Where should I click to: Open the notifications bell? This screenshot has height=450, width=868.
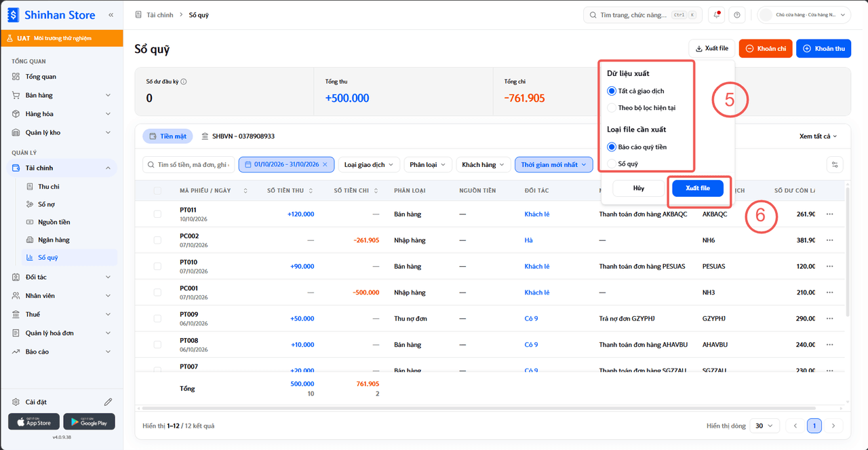click(x=716, y=15)
